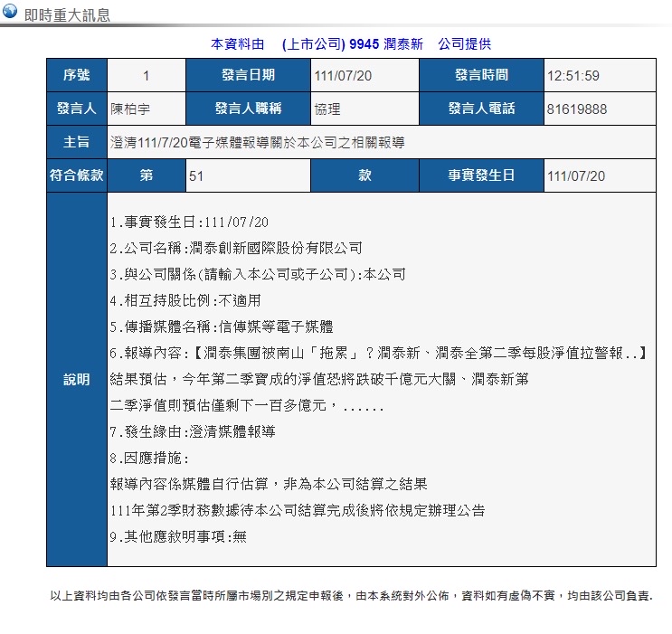Click the 事實發生日 header cell
672x634 pixels.
point(481,175)
